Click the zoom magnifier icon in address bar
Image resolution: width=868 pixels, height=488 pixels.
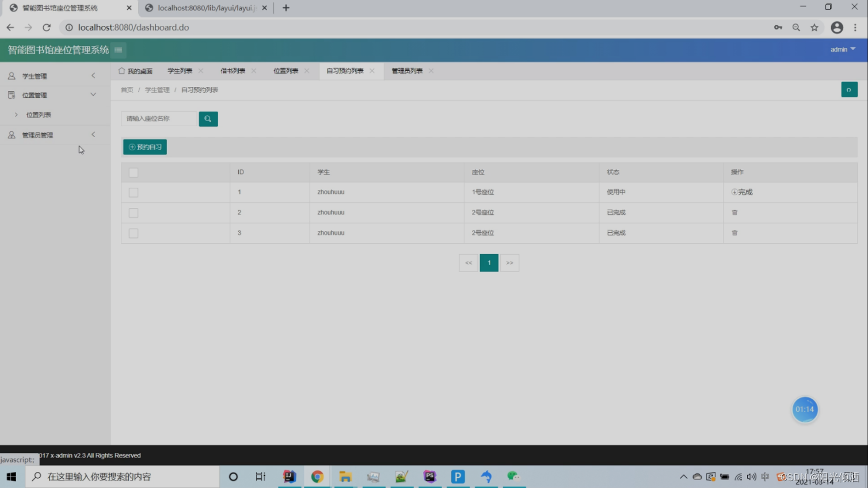(x=796, y=27)
